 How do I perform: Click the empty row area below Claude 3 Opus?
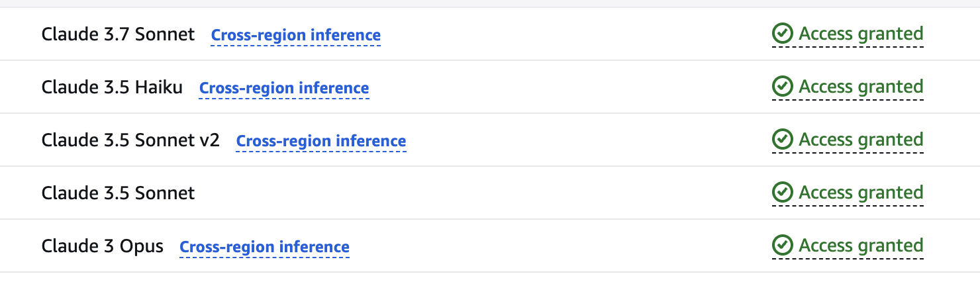490,277
